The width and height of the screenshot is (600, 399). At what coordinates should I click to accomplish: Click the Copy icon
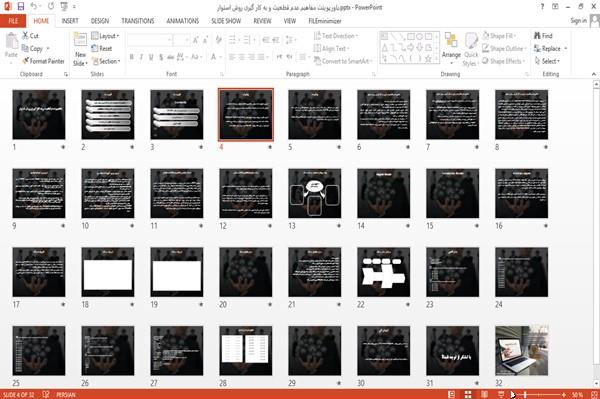(25, 49)
